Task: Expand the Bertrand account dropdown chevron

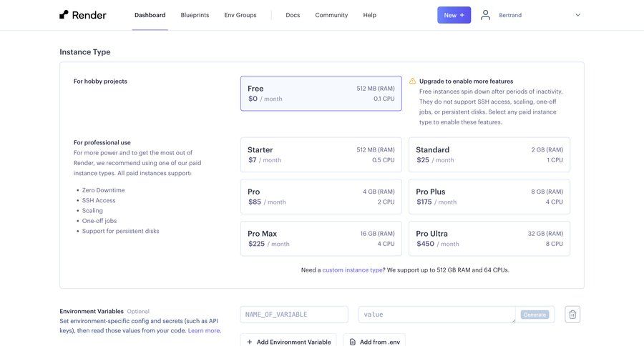Action: coord(577,15)
